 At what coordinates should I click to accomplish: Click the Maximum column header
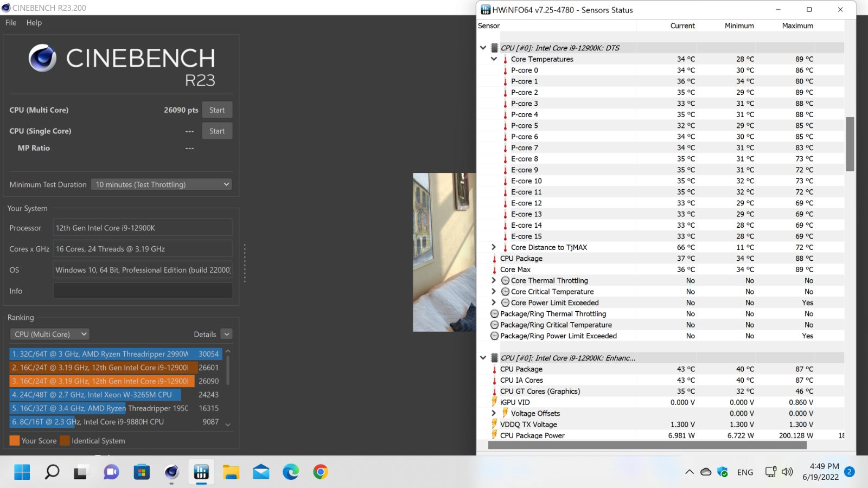click(x=797, y=25)
